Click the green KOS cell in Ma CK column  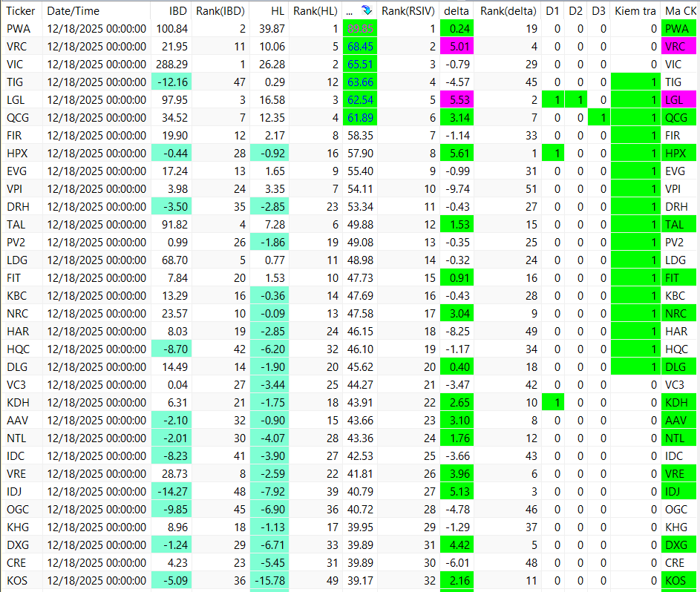coord(678,581)
